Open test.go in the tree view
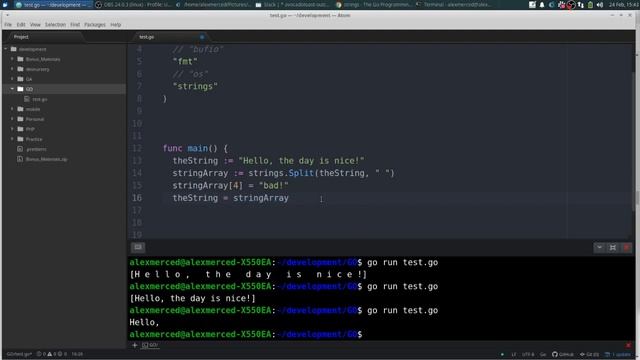This screenshot has width=640, height=360. click(40, 99)
